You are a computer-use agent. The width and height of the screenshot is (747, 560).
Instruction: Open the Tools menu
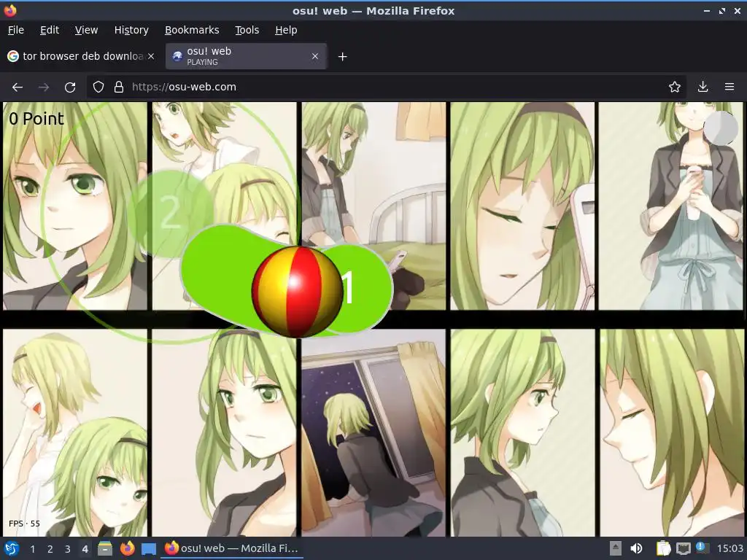[247, 30]
